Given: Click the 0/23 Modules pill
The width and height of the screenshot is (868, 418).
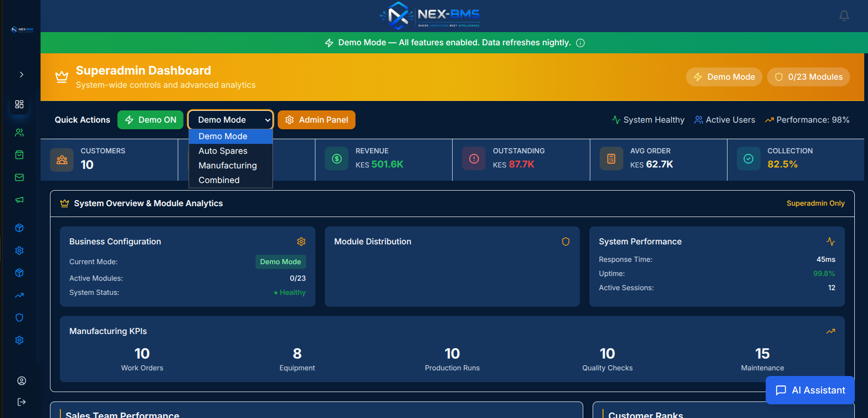Looking at the screenshot, I should pos(808,77).
